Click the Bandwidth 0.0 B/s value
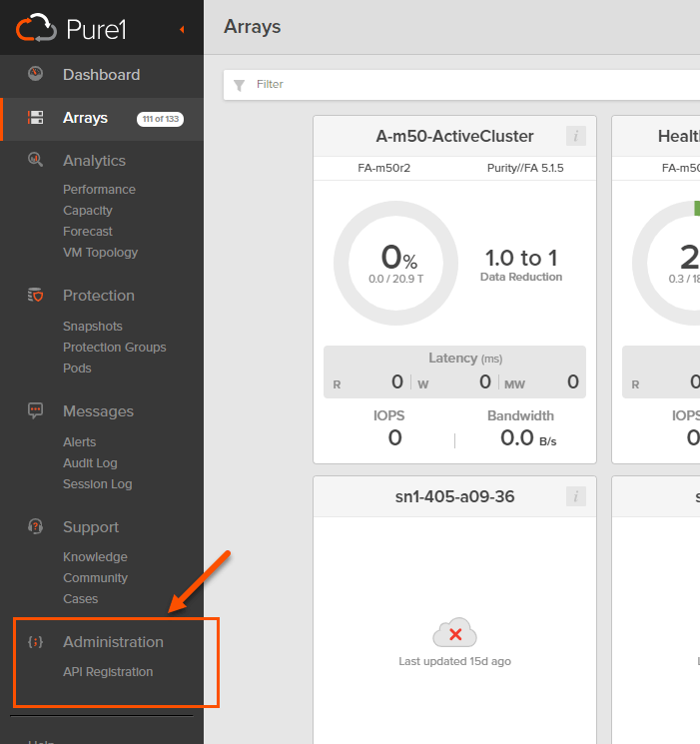700x744 pixels. [527, 438]
